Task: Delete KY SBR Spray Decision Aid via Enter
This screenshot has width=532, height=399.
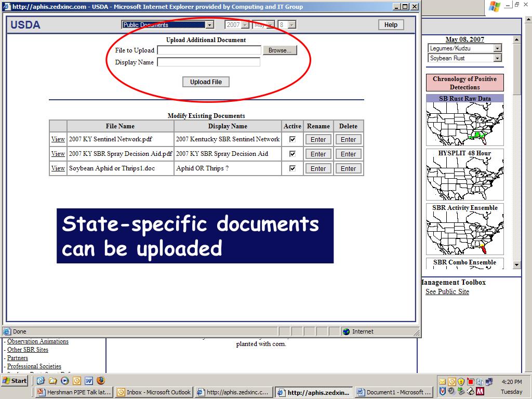Action: click(348, 154)
